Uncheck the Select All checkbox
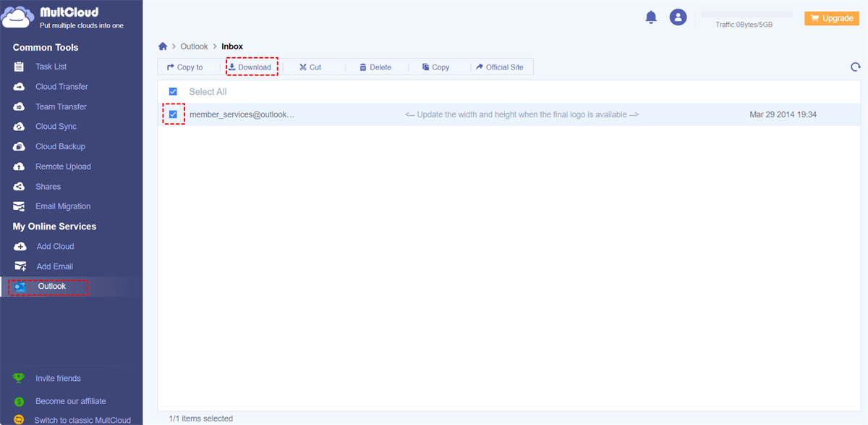868x425 pixels. click(173, 91)
